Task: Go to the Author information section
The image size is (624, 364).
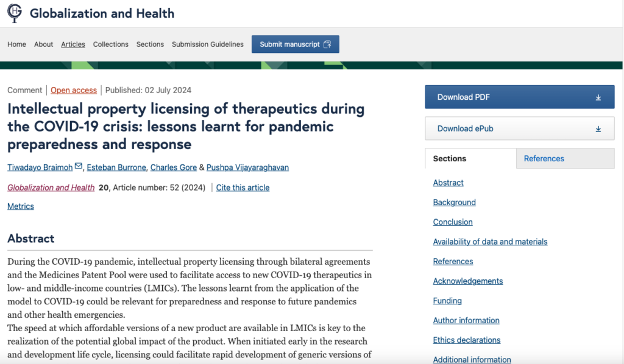Action: (x=466, y=321)
